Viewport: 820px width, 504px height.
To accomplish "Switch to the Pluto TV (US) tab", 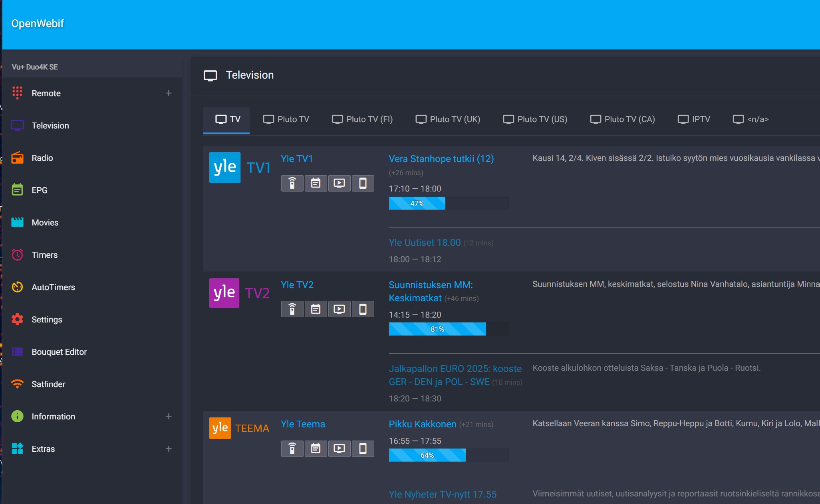I will pyautogui.click(x=535, y=119).
